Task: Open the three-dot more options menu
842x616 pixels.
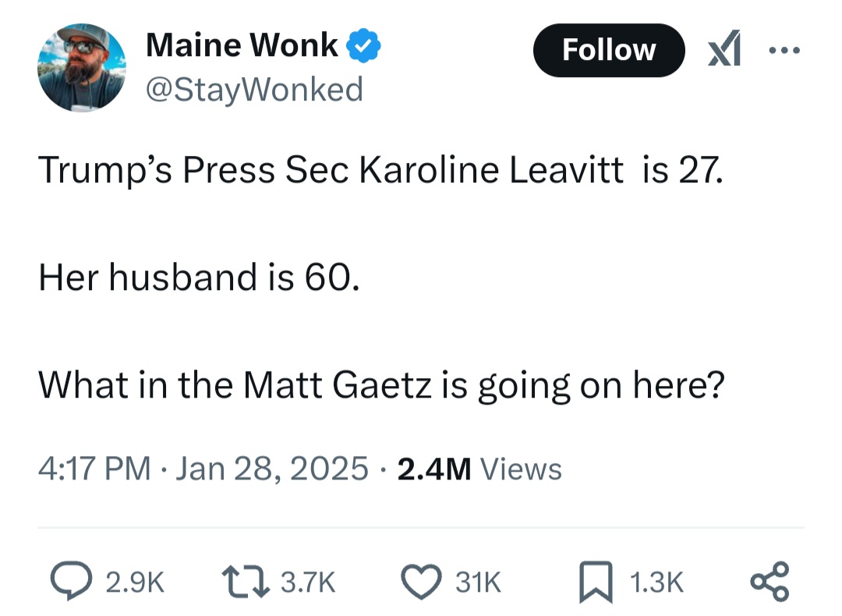Action: (784, 51)
